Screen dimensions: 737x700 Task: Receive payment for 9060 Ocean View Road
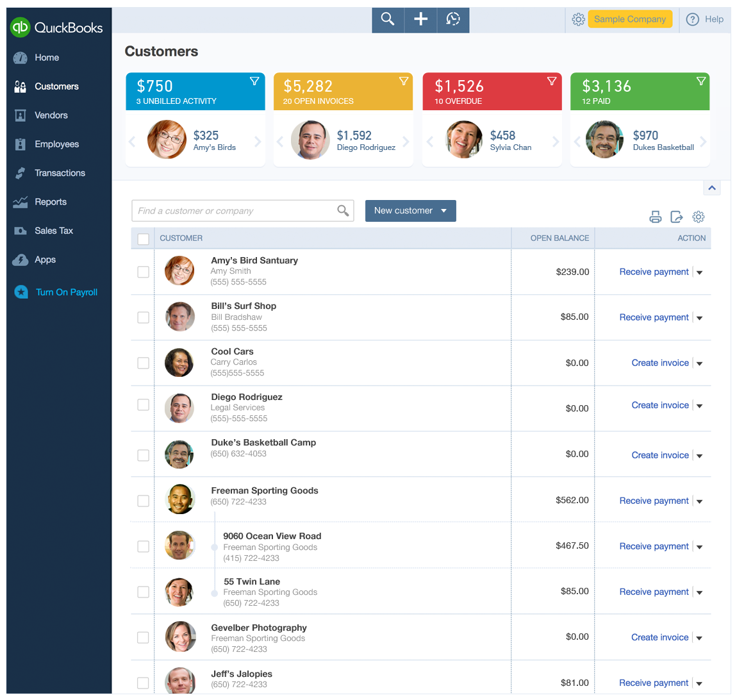click(x=654, y=546)
